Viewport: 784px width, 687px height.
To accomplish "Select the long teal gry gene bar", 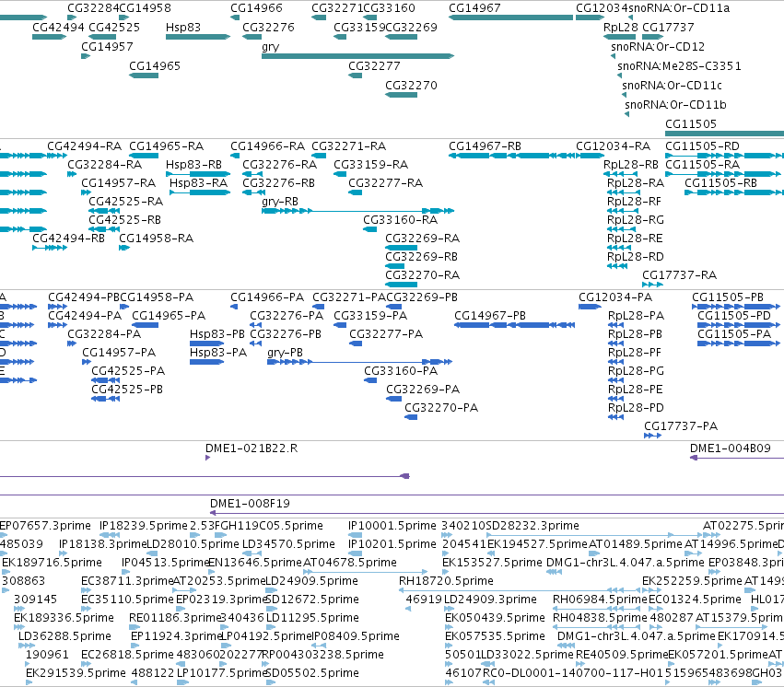I will [x=358, y=56].
